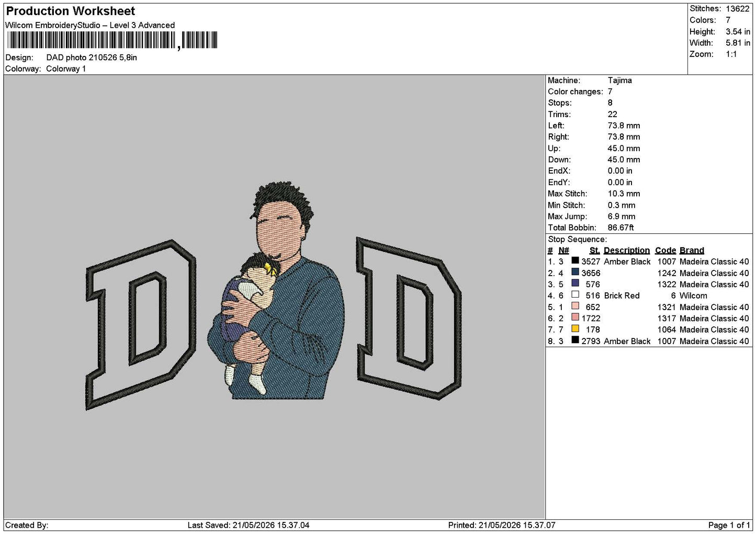Select the Color changes label
This screenshot has height=534, width=756.
576,92
